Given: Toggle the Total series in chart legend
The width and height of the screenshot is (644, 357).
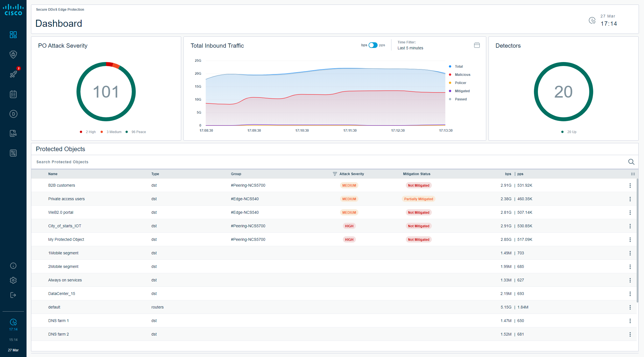Looking at the screenshot, I should (x=456, y=67).
